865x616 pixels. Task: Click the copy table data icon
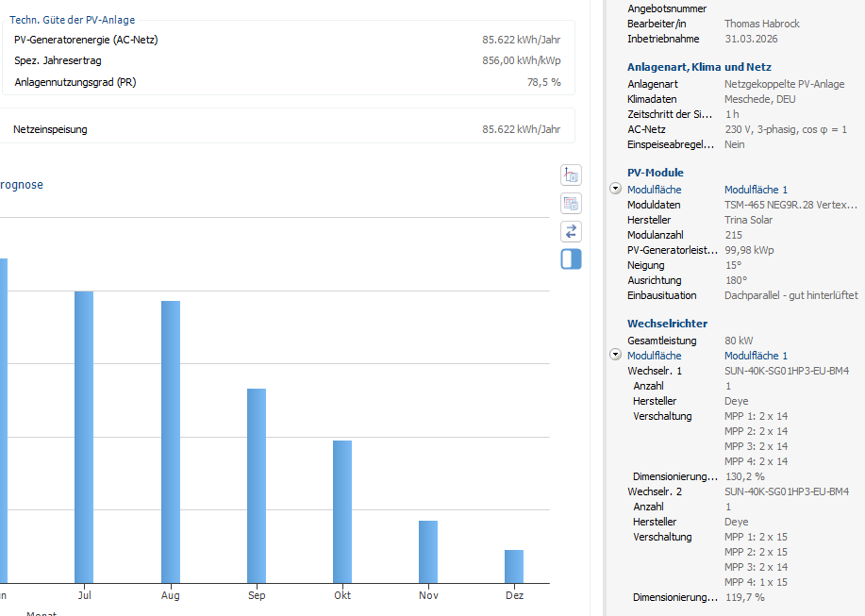[571, 203]
